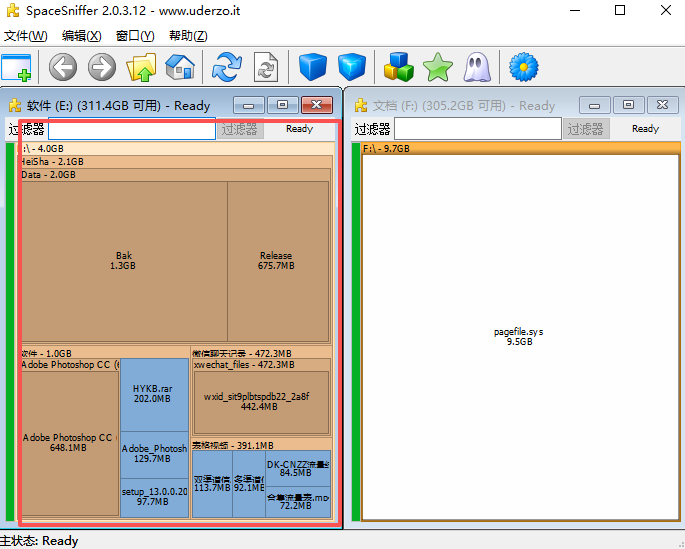Click filter input in E: drive window
Image resolution: width=685 pixels, height=549 pixels.
click(131, 129)
